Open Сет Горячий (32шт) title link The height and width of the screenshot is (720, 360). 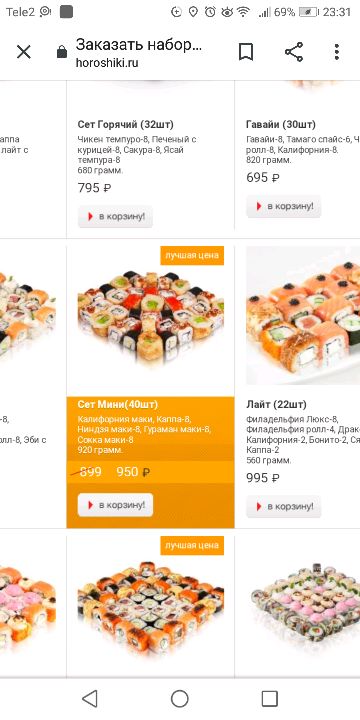(126, 124)
